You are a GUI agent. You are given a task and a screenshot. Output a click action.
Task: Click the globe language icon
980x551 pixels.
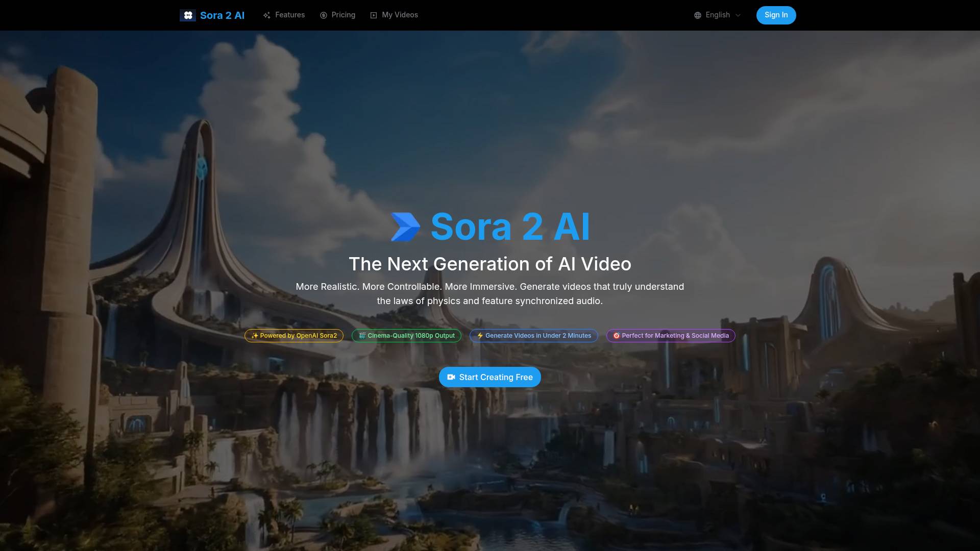pyautogui.click(x=697, y=15)
